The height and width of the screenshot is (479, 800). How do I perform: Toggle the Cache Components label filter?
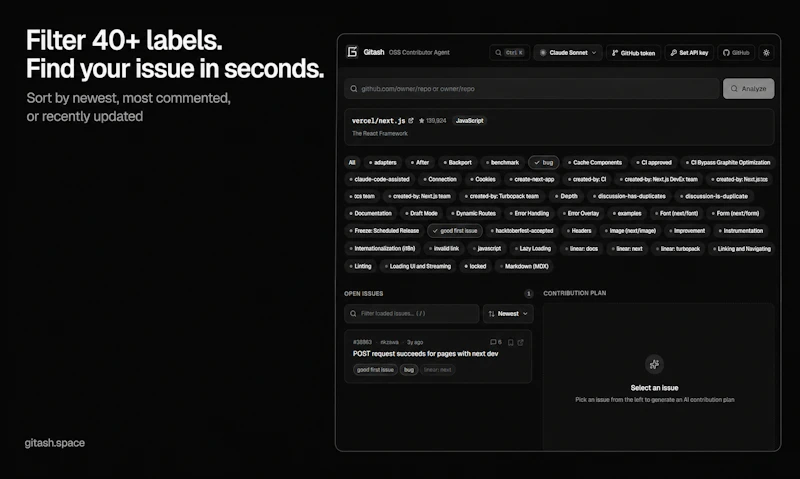[595, 163]
